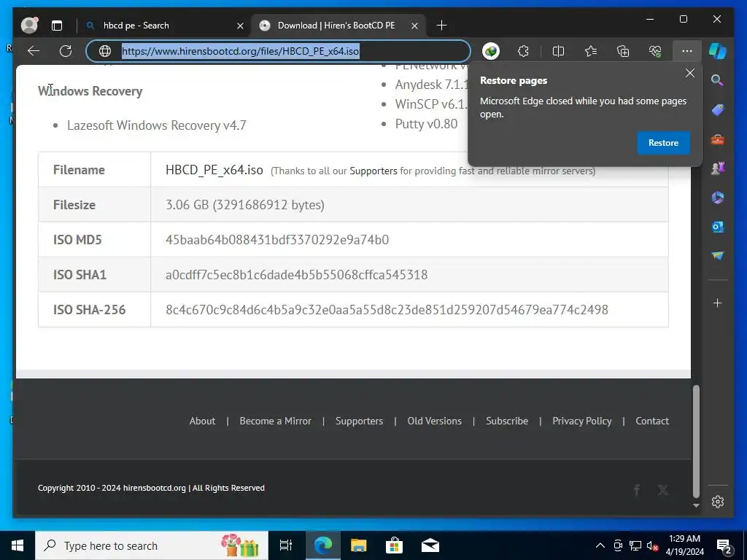Open the Shopping tag sidebar icon
This screenshot has height=560, width=747.
pos(718,110)
